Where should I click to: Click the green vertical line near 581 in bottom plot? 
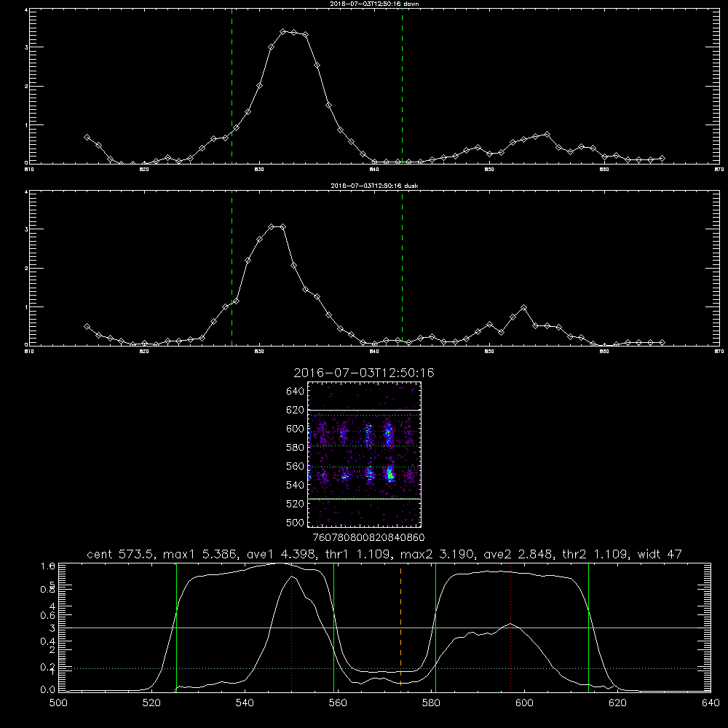[435, 627]
